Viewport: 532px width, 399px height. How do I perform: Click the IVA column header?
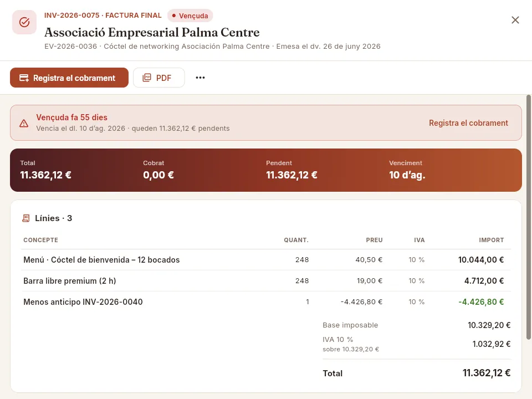point(420,240)
